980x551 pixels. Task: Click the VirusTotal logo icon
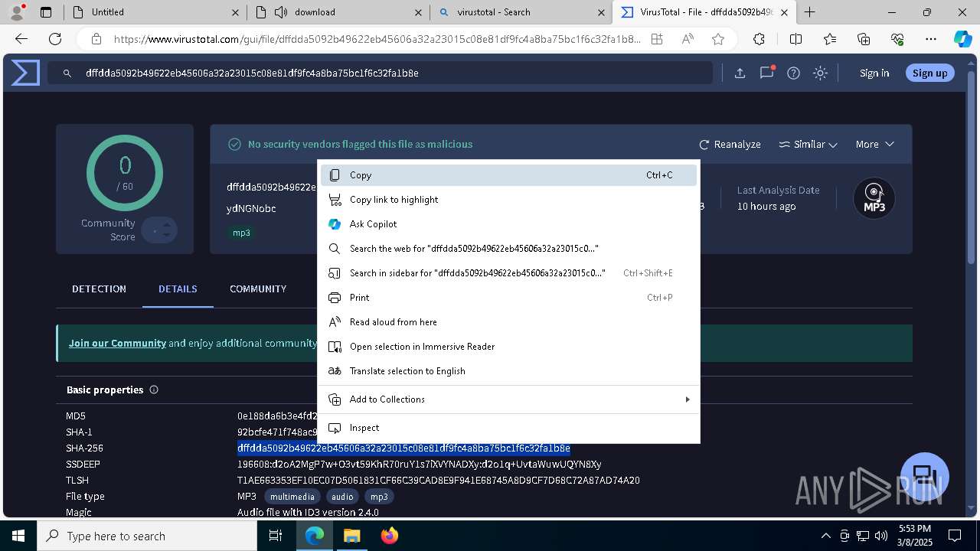[25, 73]
